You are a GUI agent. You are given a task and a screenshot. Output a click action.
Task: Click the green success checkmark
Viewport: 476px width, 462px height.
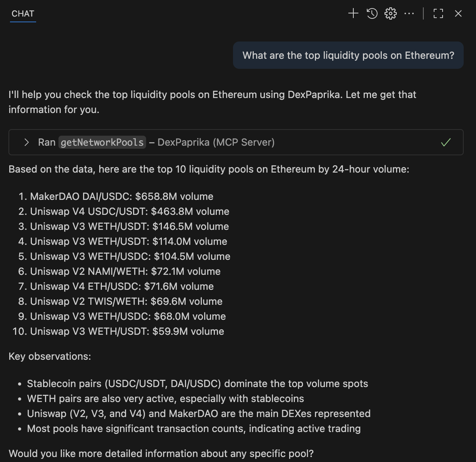coord(445,142)
